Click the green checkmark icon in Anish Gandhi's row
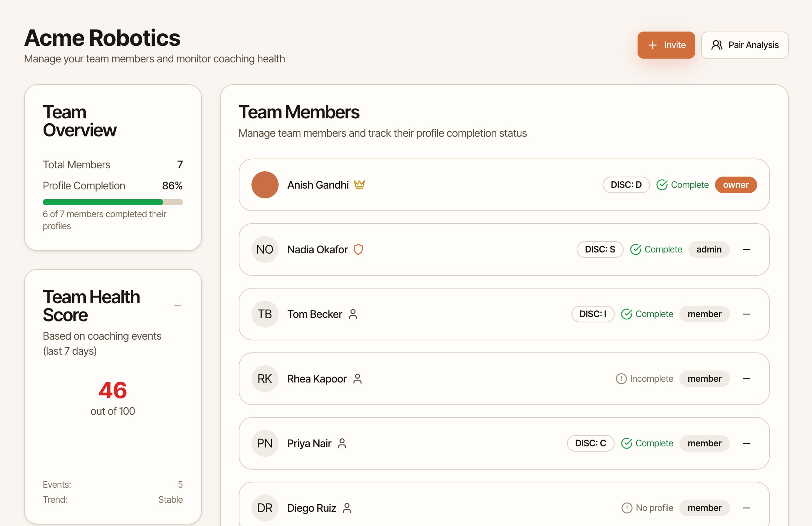The width and height of the screenshot is (812, 526). pyautogui.click(x=662, y=185)
